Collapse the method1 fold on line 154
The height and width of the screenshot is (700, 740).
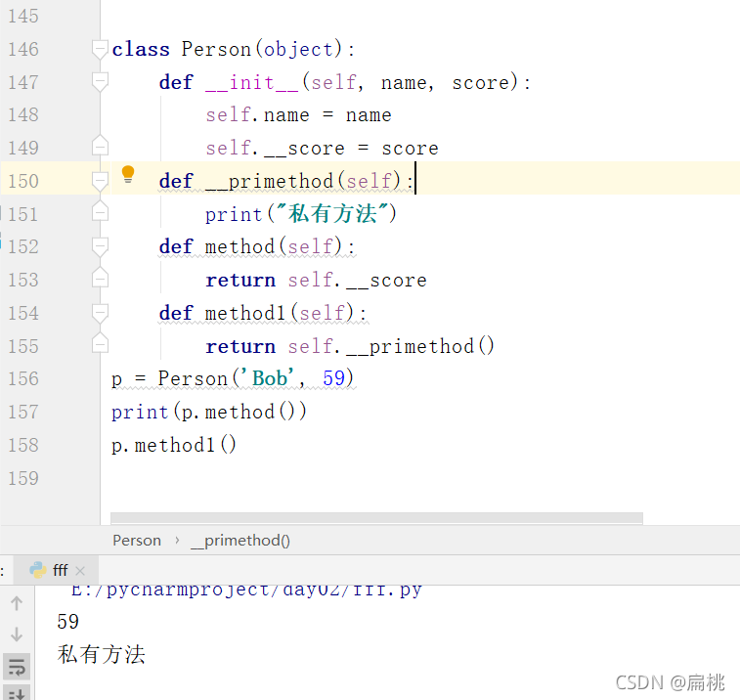[100, 313]
